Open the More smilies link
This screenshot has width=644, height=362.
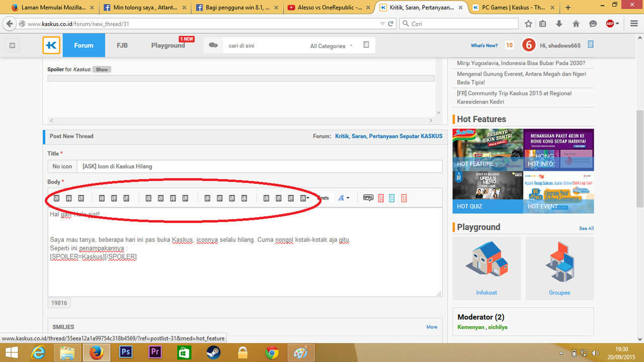pyautogui.click(x=432, y=327)
